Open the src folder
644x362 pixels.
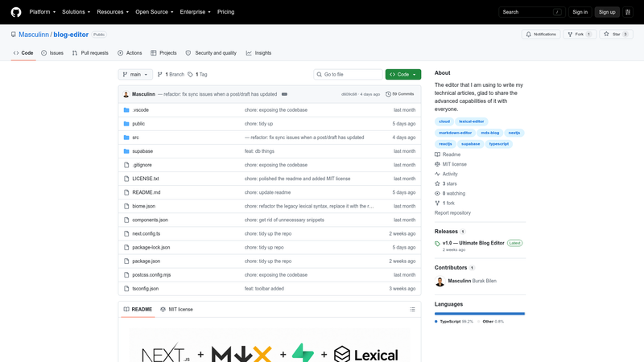click(x=135, y=138)
